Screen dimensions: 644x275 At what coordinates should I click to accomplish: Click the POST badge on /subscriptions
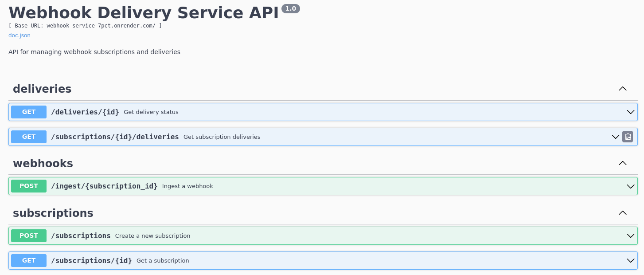28,236
